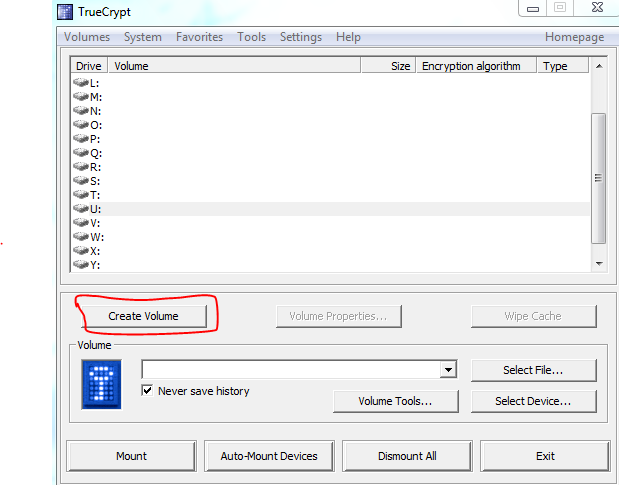Click the Type column header

click(x=563, y=66)
